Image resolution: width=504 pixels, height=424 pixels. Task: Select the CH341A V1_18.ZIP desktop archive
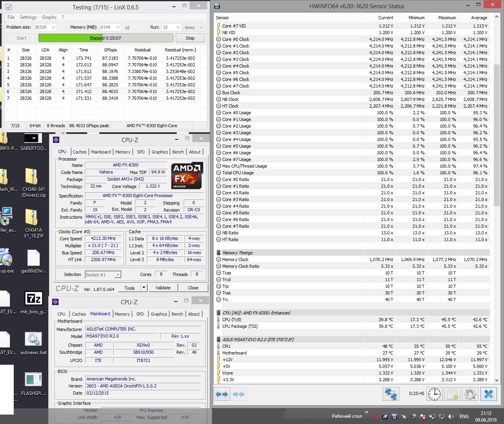click(33, 223)
